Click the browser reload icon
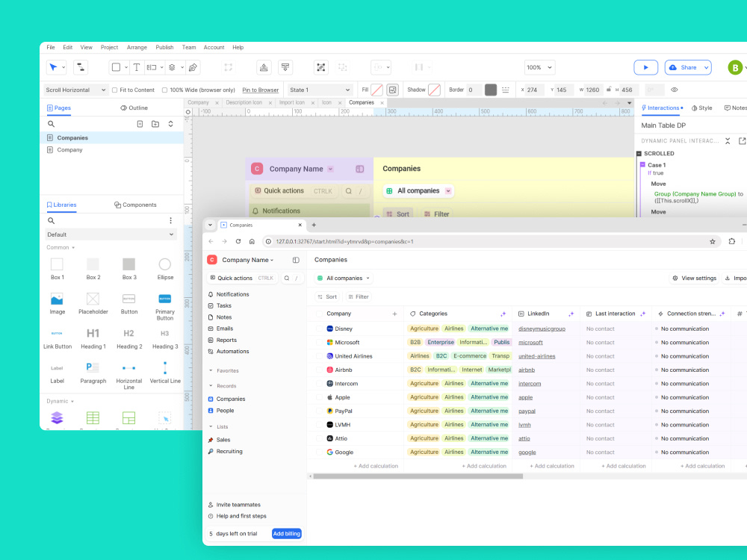The image size is (747, 560). point(238,241)
